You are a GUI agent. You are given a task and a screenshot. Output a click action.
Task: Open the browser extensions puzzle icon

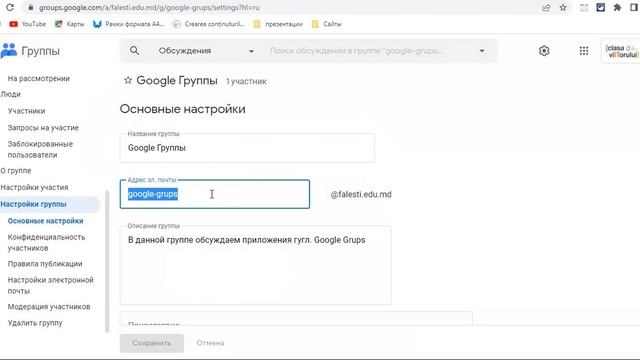[617, 7]
